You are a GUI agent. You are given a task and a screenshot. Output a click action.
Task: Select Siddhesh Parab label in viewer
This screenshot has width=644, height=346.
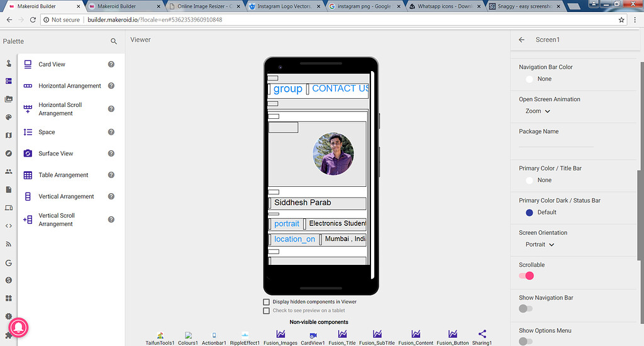pyautogui.click(x=303, y=203)
